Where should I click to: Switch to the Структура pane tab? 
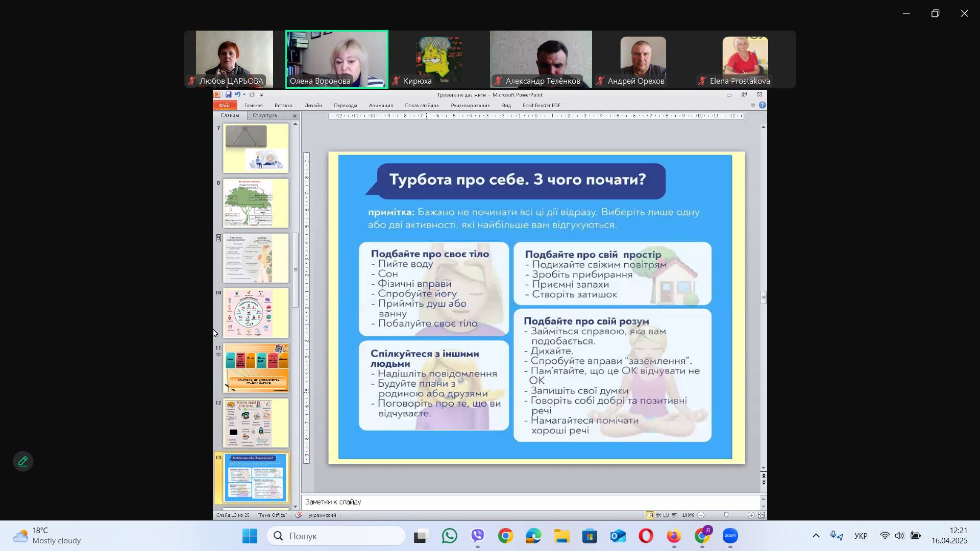[264, 116]
